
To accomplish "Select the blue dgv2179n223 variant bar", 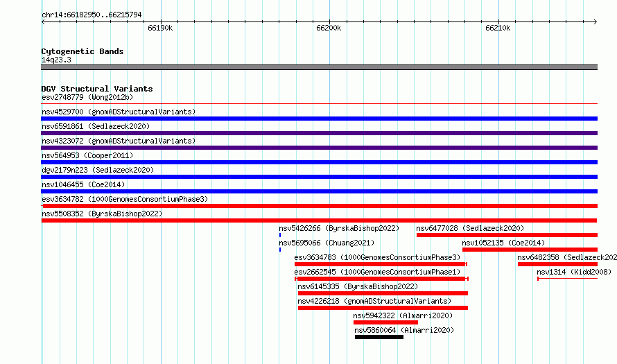I will click(319, 177).
